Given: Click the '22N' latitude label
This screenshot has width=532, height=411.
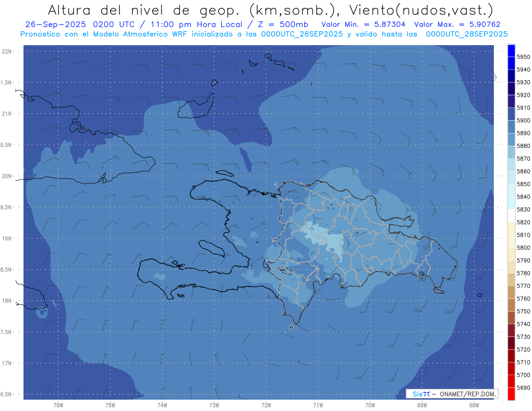Looking at the screenshot, I should pos(7,51).
